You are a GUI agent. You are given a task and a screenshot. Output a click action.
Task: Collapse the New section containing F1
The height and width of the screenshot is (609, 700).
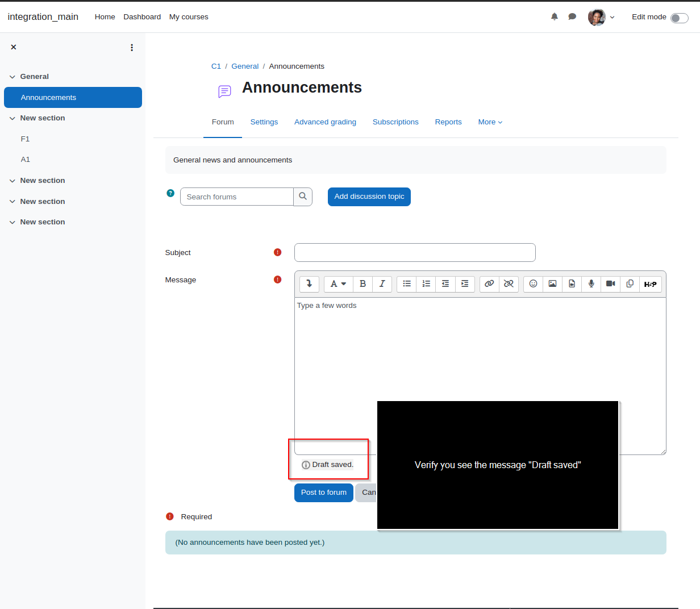click(13, 118)
